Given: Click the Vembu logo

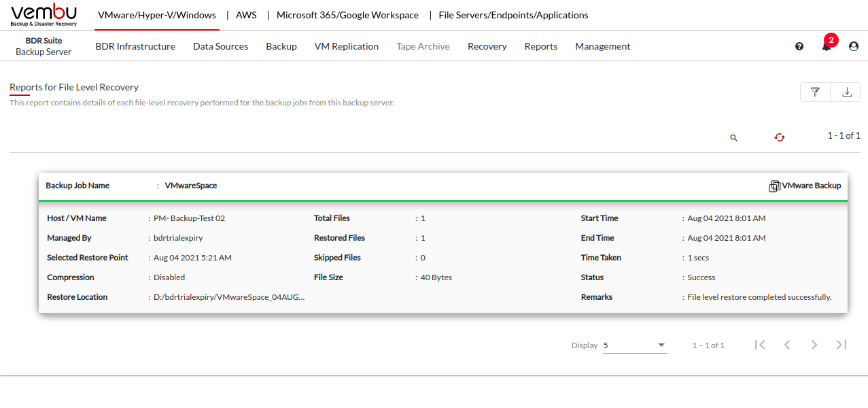Looking at the screenshot, I should [44, 15].
